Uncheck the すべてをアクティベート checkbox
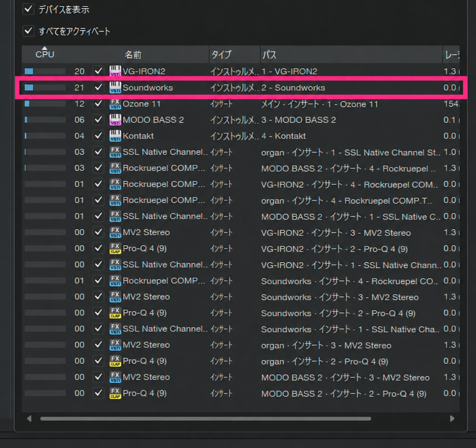 (x=28, y=31)
